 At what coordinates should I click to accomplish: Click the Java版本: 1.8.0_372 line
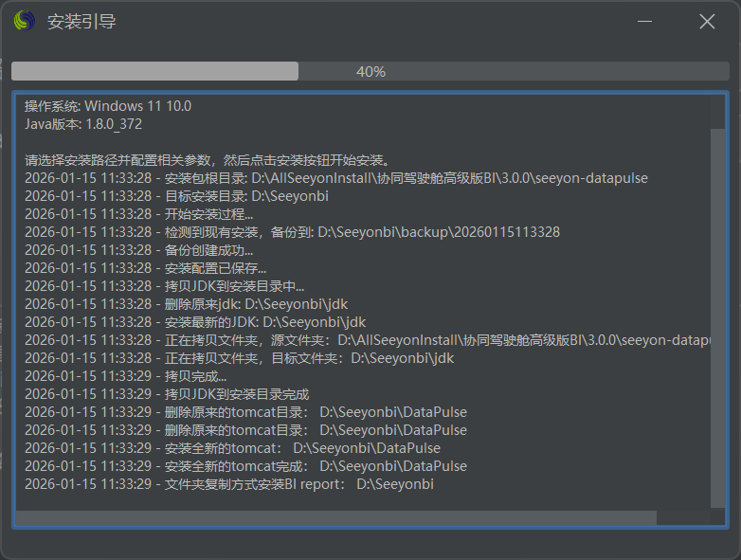(x=83, y=124)
